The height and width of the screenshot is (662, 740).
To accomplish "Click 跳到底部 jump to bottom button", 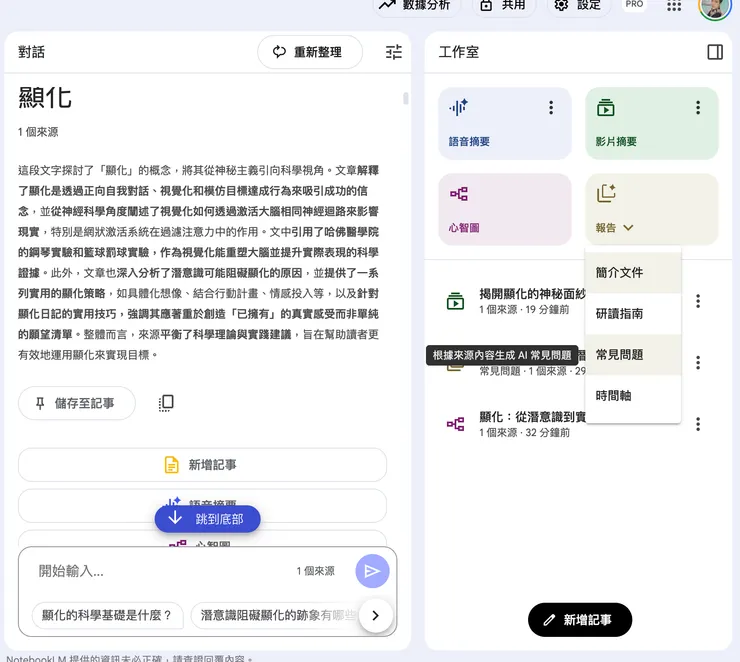I will 207,519.
